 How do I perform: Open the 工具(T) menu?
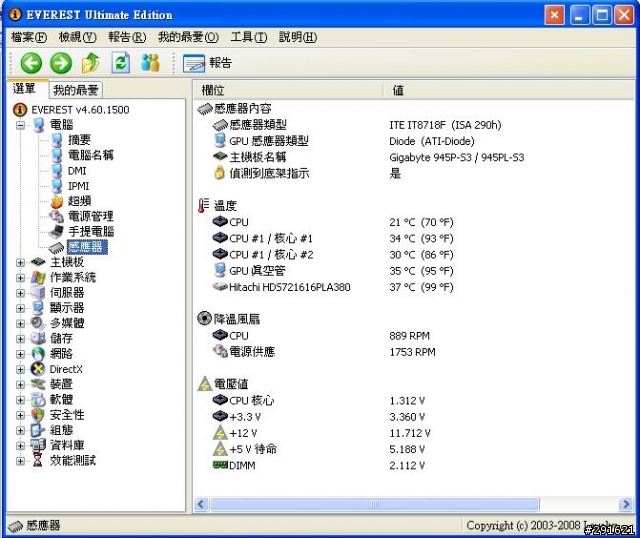[249, 37]
